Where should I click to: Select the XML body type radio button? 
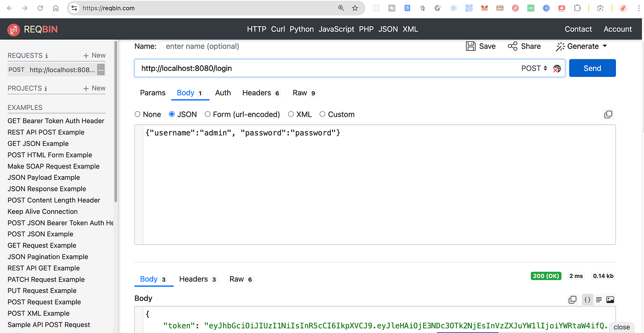(x=291, y=114)
